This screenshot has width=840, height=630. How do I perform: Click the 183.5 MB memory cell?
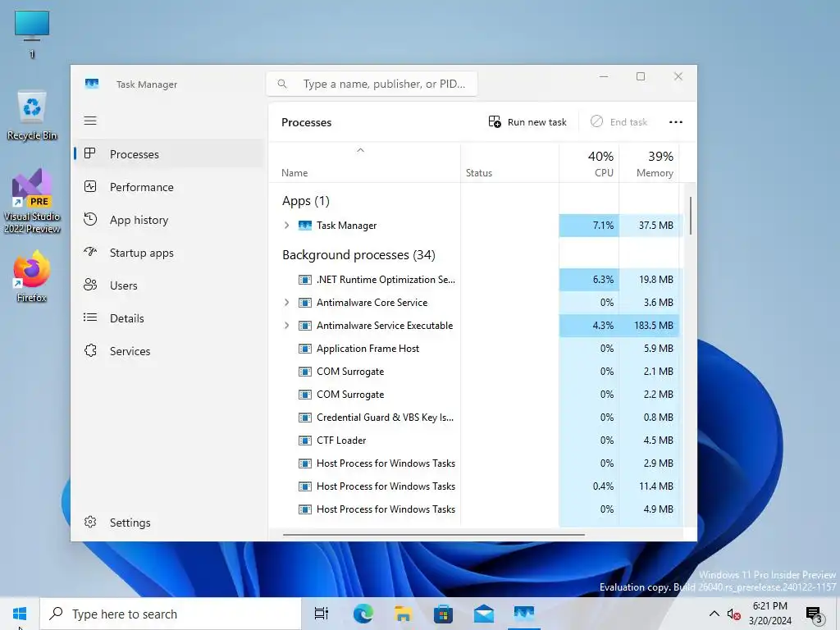click(x=649, y=326)
